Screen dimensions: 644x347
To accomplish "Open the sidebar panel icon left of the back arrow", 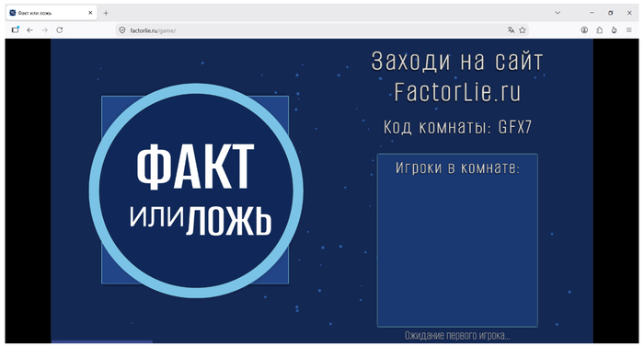I will [16, 29].
